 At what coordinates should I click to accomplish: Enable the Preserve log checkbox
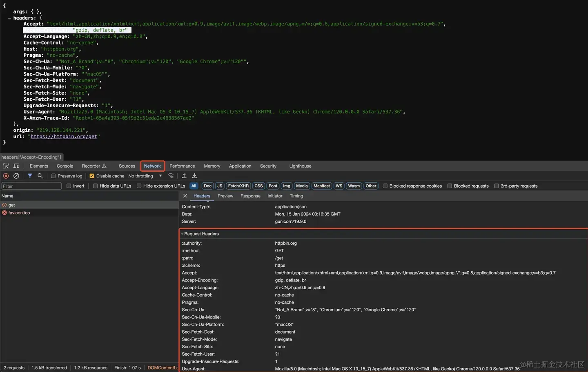(53, 176)
